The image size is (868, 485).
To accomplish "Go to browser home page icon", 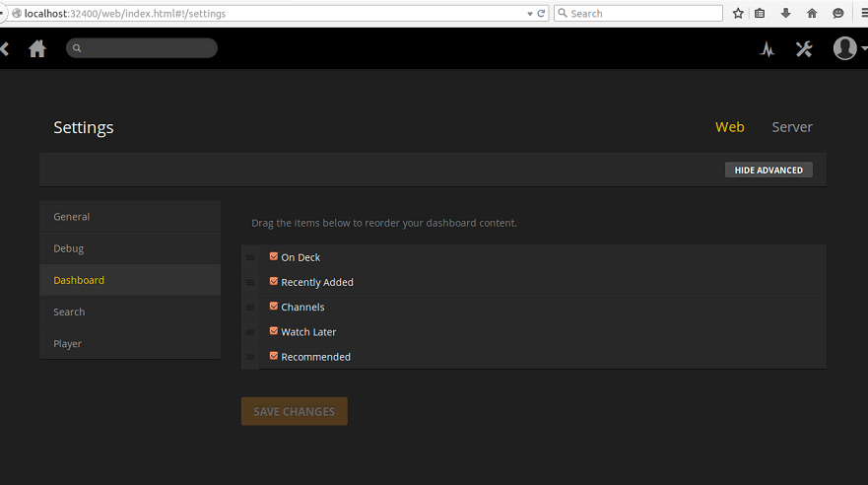I will click(x=812, y=13).
